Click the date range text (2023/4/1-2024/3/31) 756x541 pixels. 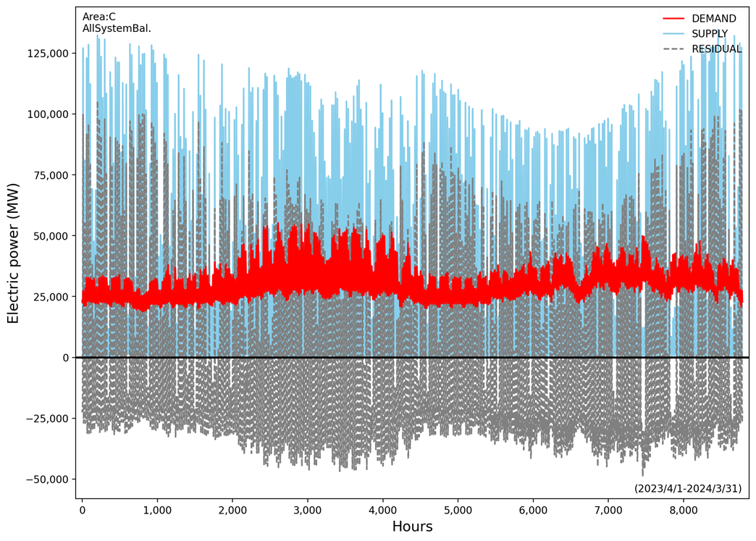(x=687, y=489)
